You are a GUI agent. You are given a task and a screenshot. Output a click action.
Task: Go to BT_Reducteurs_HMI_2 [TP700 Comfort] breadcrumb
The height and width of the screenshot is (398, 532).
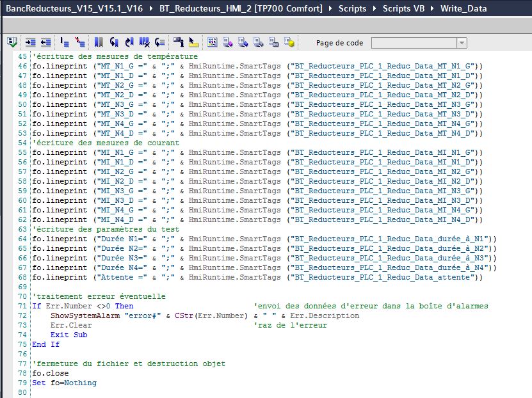[x=241, y=9]
